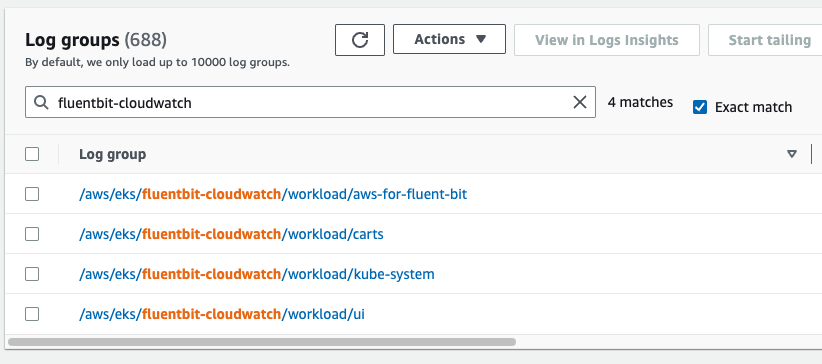Uncheck the Exact match checkbox
The height and width of the screenshot is (364, 822).
(x=700, y=107)
